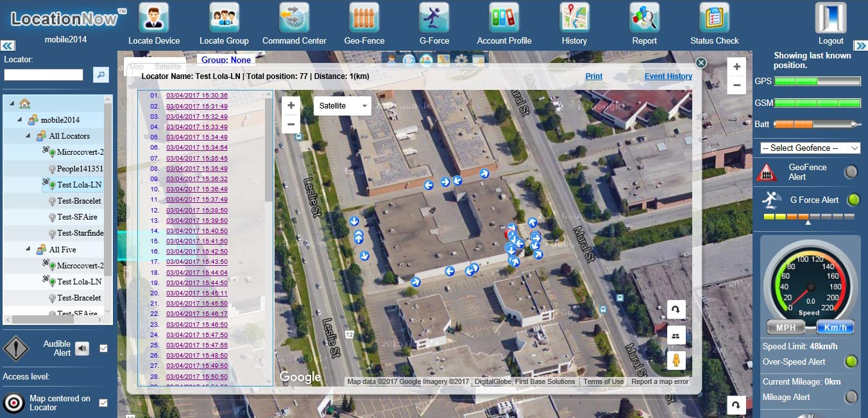Click the locator search magnifier button
This screenshot has width=868, height=418.
101,75
